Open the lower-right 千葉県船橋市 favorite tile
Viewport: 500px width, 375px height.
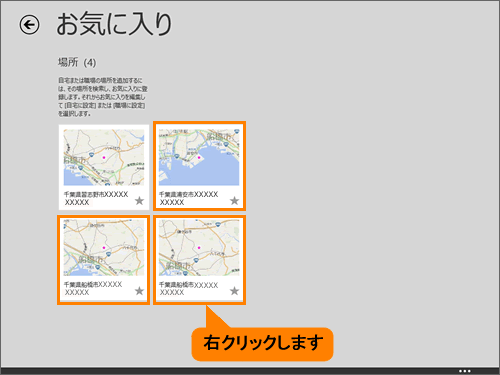pos(199,260)
